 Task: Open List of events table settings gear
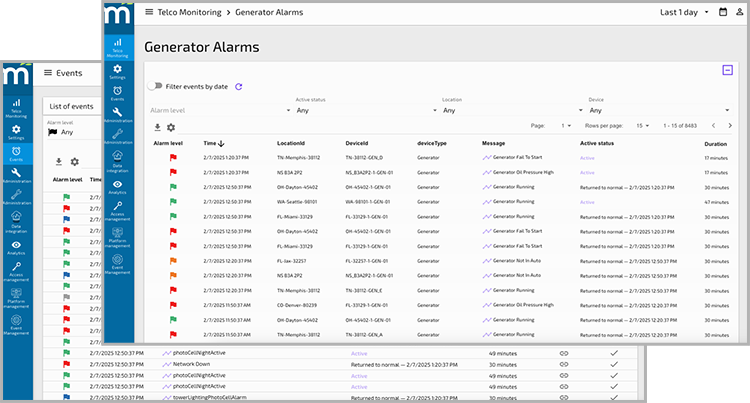[x=75, y=162]
